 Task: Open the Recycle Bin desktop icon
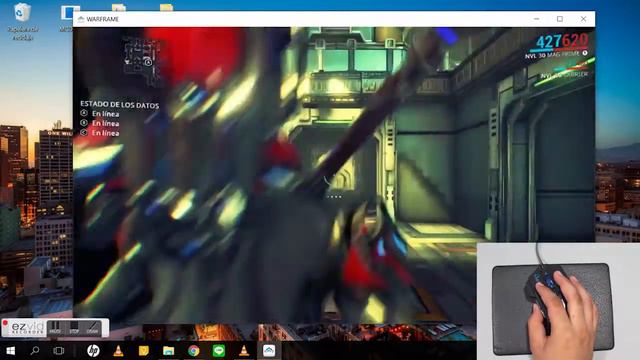22,22
